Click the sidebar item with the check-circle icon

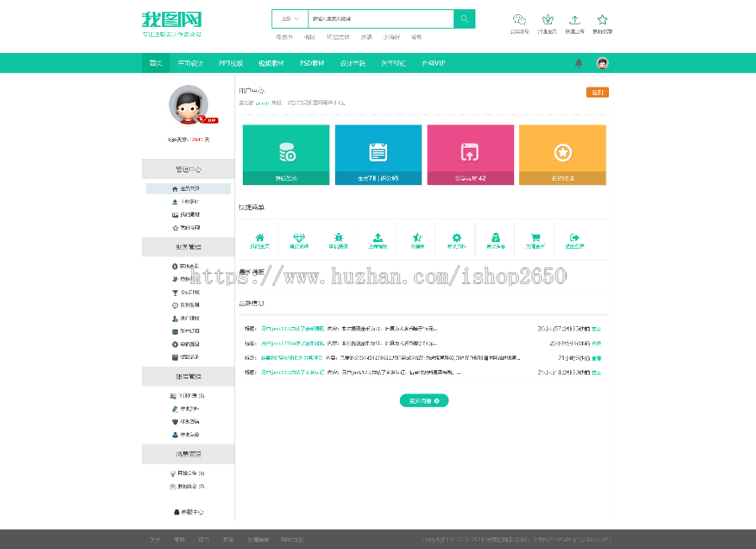pos(186,305)
